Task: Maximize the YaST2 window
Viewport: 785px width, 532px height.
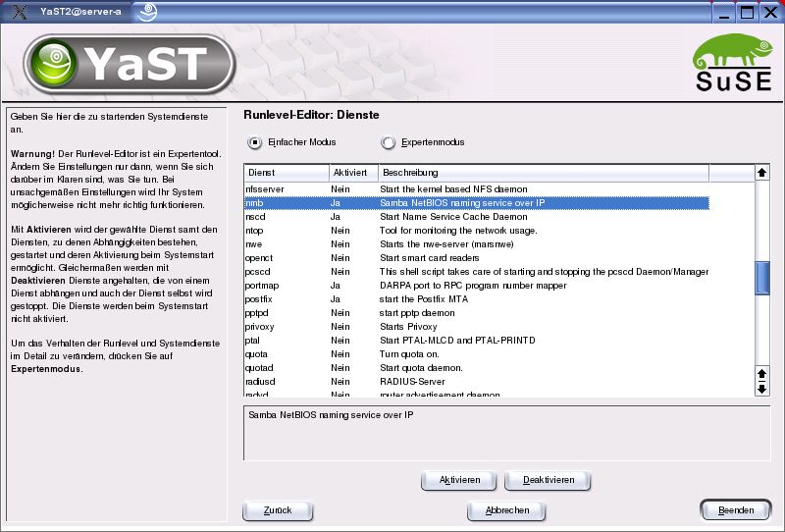Action: (747, 13)
